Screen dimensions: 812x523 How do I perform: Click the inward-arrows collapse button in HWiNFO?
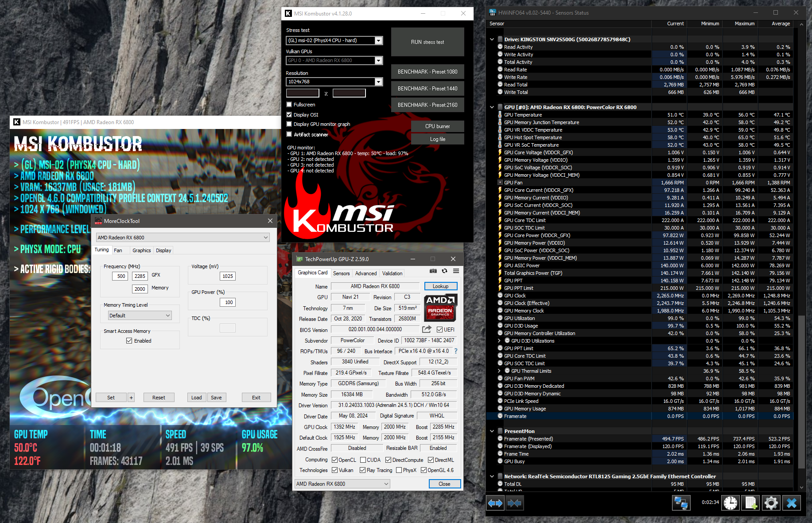[514, 503]
